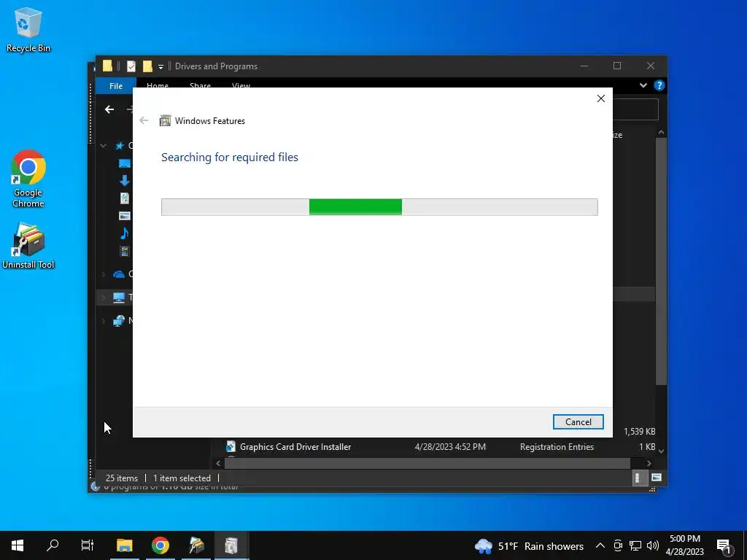Select Network icon in navigation pane
The width and height of the screenshot is (747, 560).
pyautogui.click(x=119, y=321)
